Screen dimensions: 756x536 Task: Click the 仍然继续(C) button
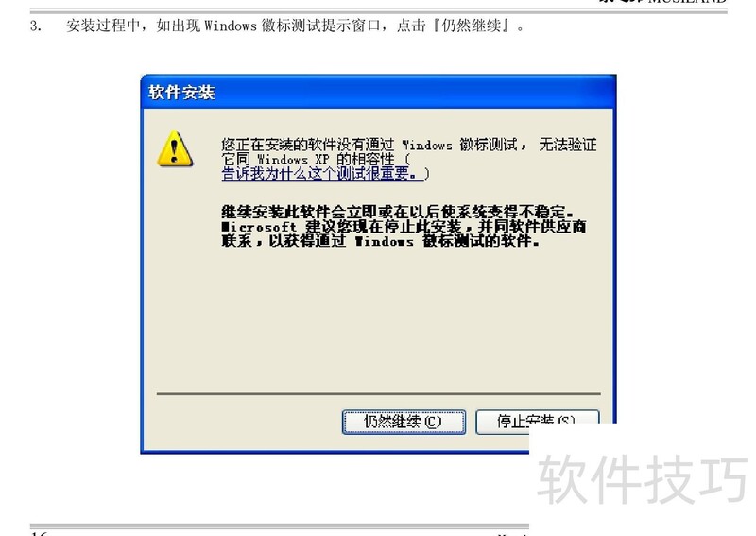pyautogui.click(x=404, y=422)
